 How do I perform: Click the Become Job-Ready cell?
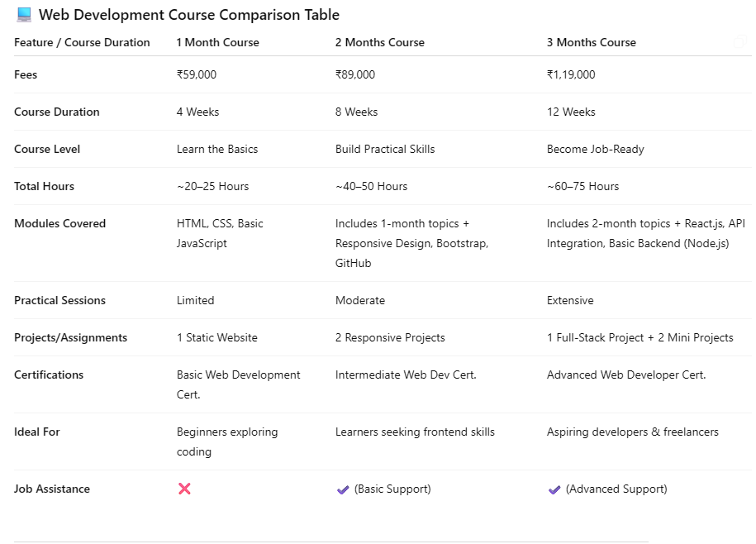595,149
